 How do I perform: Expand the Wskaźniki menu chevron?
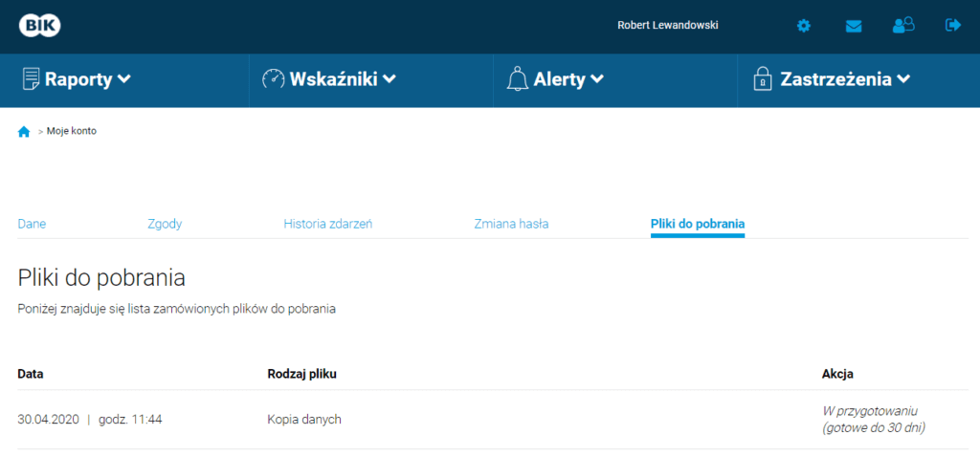click(390, 79)
